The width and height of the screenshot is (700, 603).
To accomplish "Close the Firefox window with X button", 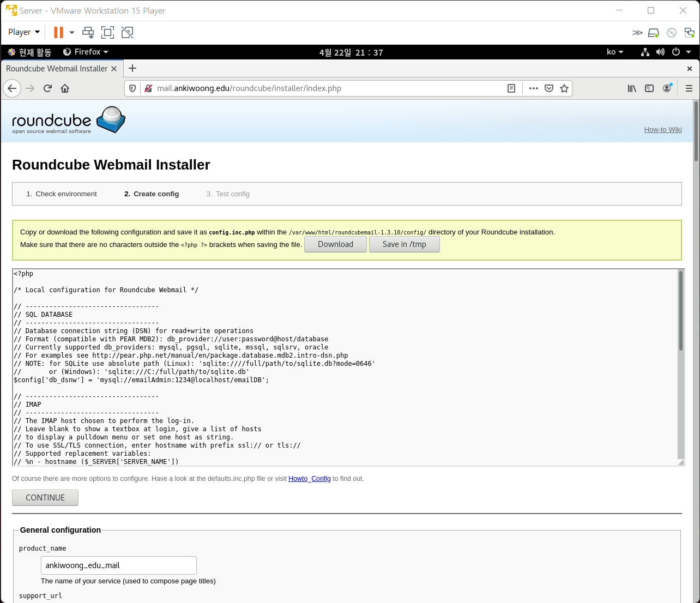I will pos(689,69).
